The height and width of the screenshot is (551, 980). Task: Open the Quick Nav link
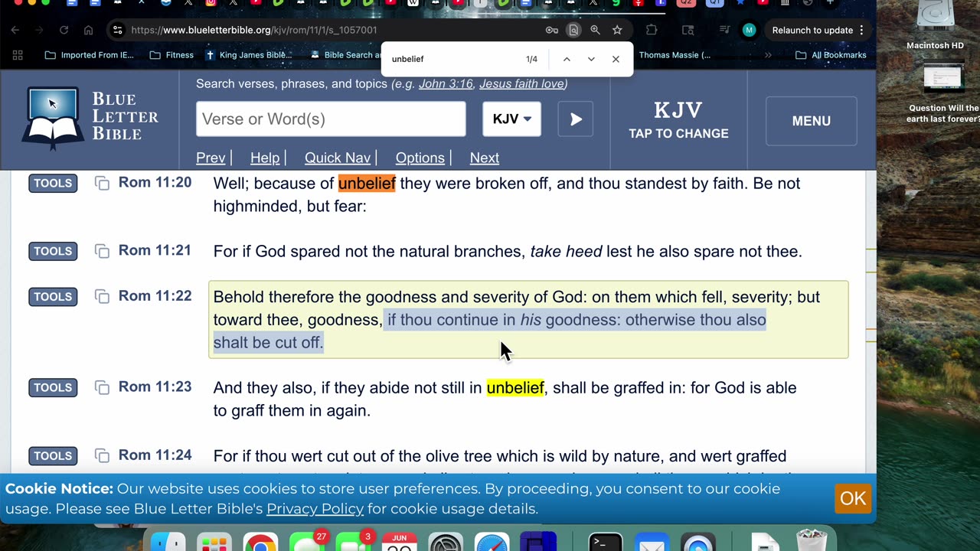(338, 158)
